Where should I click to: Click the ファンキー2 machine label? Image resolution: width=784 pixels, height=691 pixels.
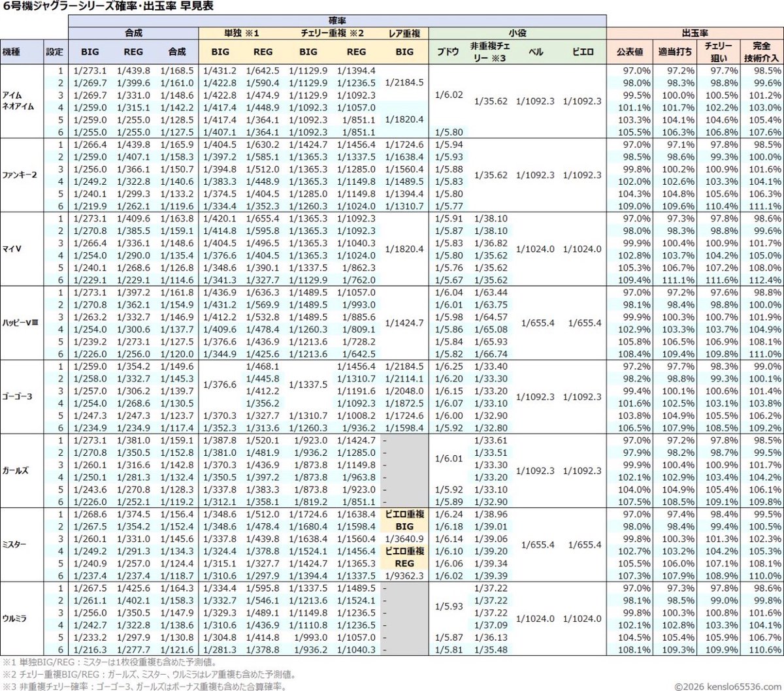click(20, 175)
